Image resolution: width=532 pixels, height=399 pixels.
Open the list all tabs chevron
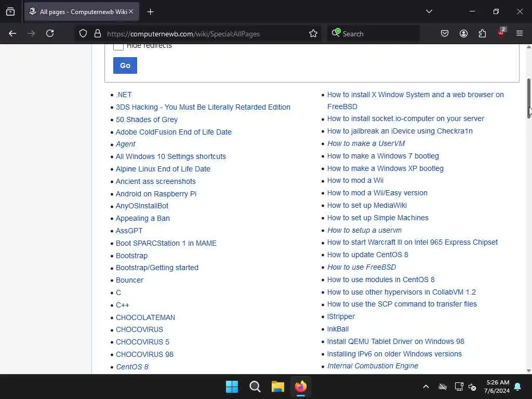tap(429, 11)
